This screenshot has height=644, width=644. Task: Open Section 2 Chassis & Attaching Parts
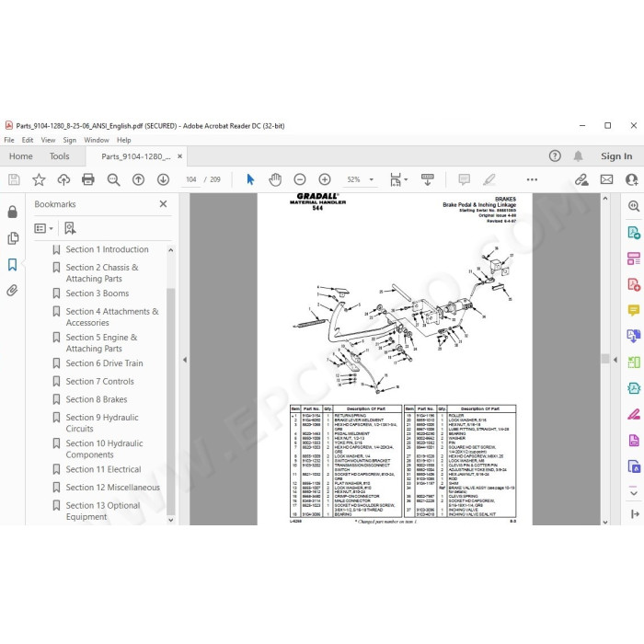(x=102, y=272)
